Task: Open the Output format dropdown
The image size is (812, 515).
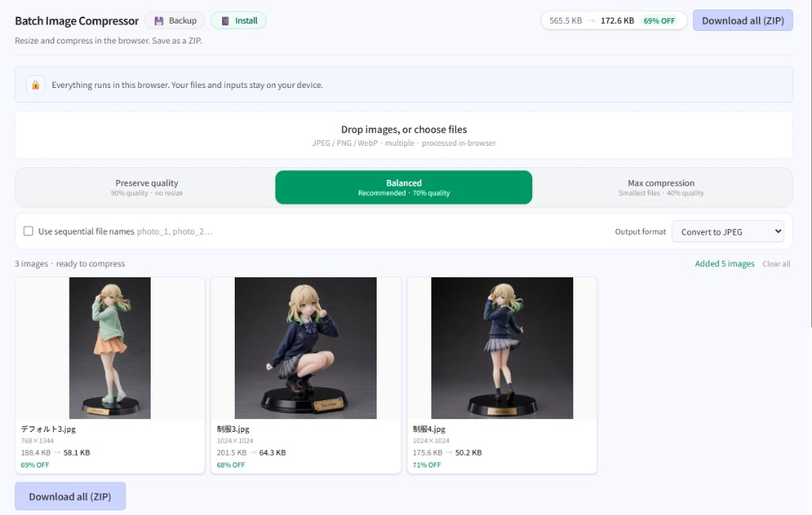Action: (x=728, y=231)
